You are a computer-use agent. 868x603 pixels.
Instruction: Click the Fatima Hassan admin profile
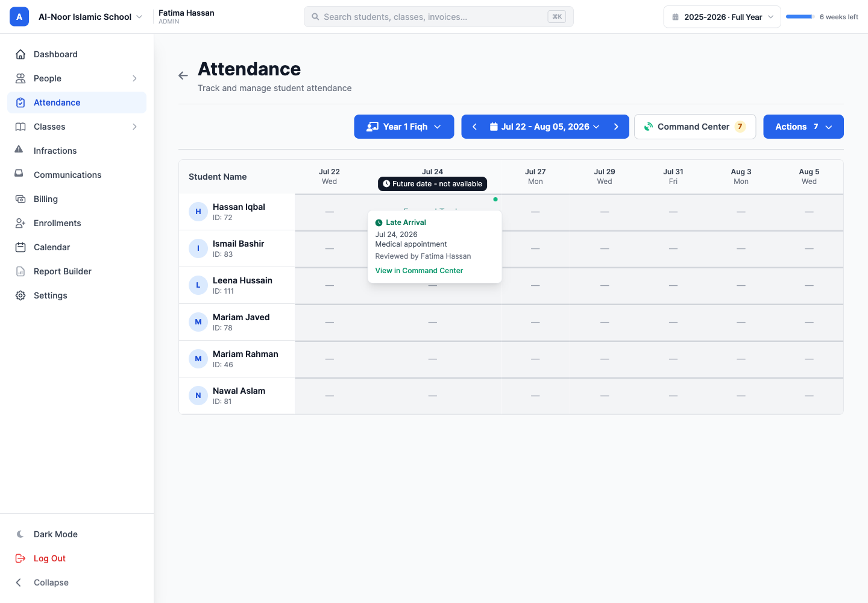pyautogui.click(x=186, y=16)
